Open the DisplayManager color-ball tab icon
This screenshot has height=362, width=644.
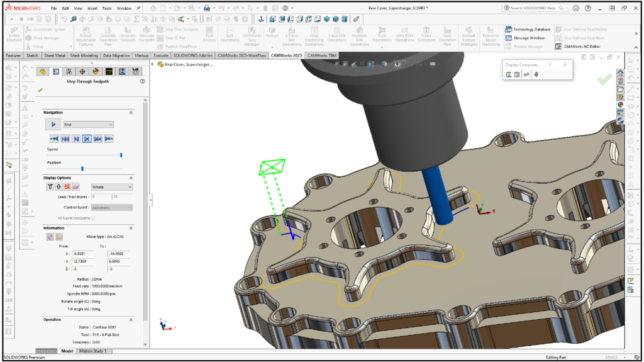[96, 72]
